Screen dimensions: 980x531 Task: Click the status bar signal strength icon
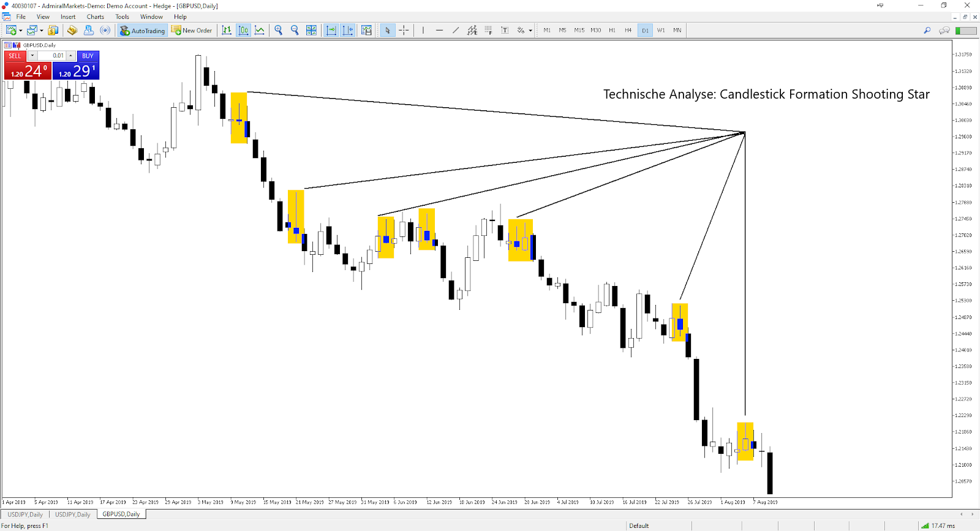pos(925,525)
